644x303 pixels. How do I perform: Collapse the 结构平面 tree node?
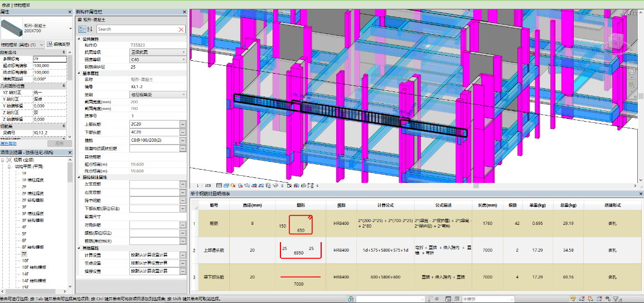(x=10, y=166)
